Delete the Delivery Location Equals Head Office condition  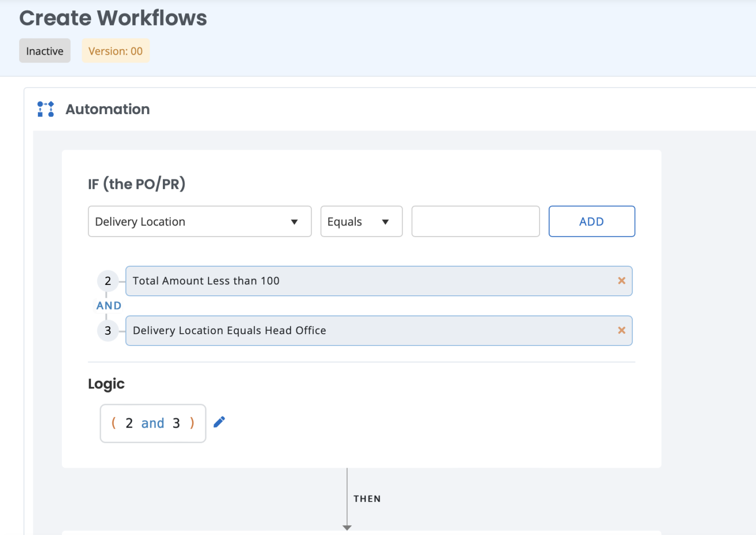[x=621, y=330]
